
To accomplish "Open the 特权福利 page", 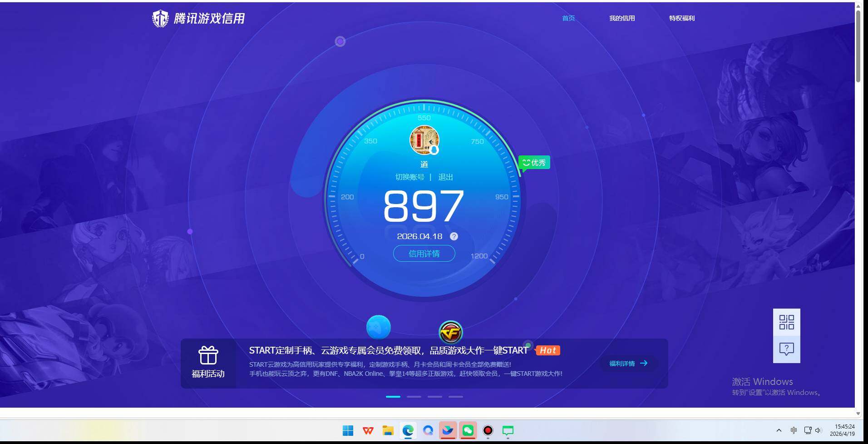I will [x=681, y=18].
